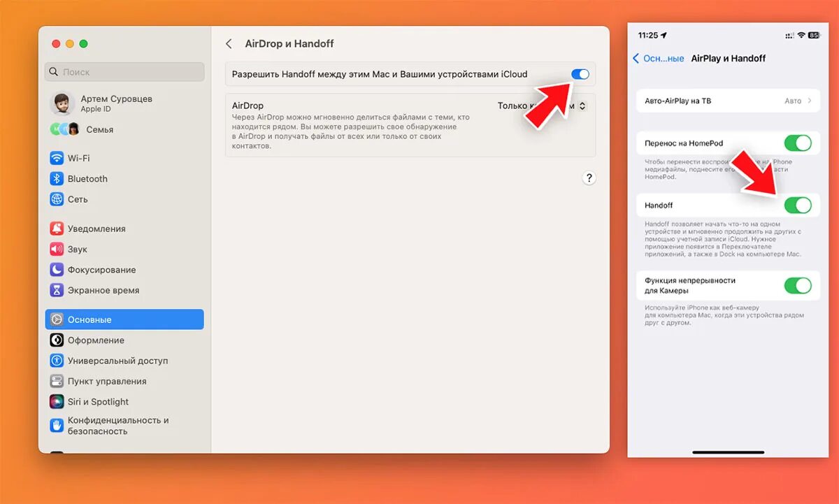Select Звук in the sidebar
The width and height of the screenshot is (839, 504).
click(x=124, y=249)
